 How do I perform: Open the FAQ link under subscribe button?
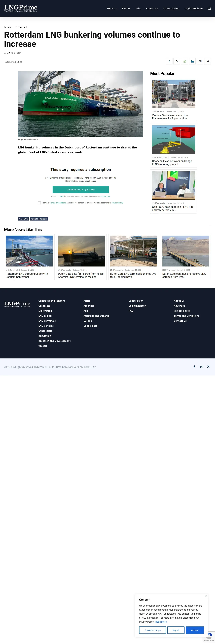tap(62, 196)
